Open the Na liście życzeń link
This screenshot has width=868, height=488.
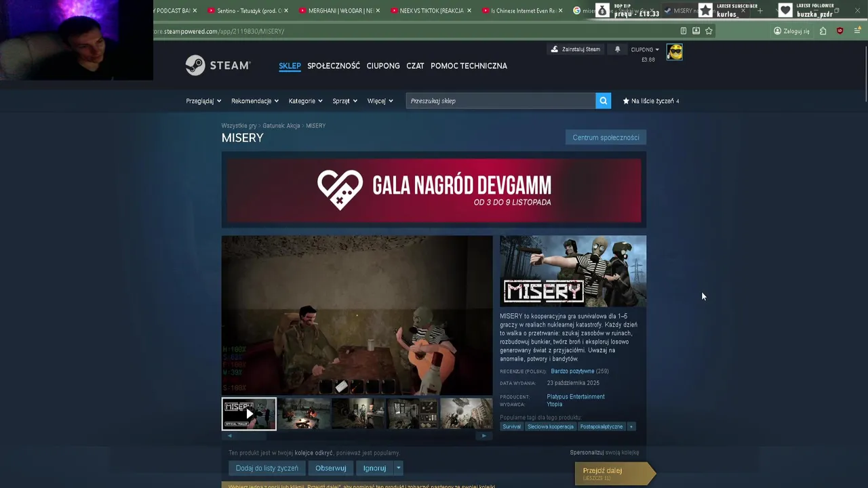pos(651,101)
